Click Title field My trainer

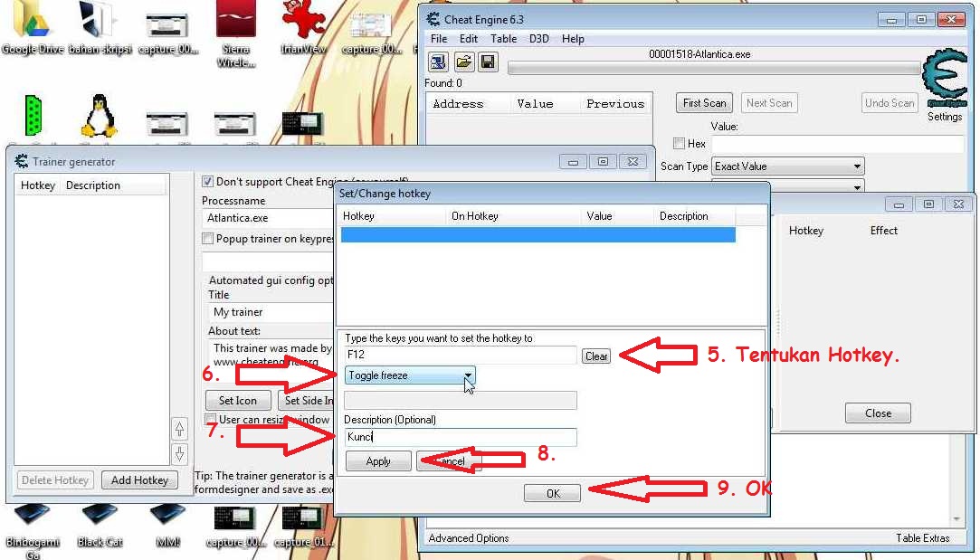tap(271, 312)
